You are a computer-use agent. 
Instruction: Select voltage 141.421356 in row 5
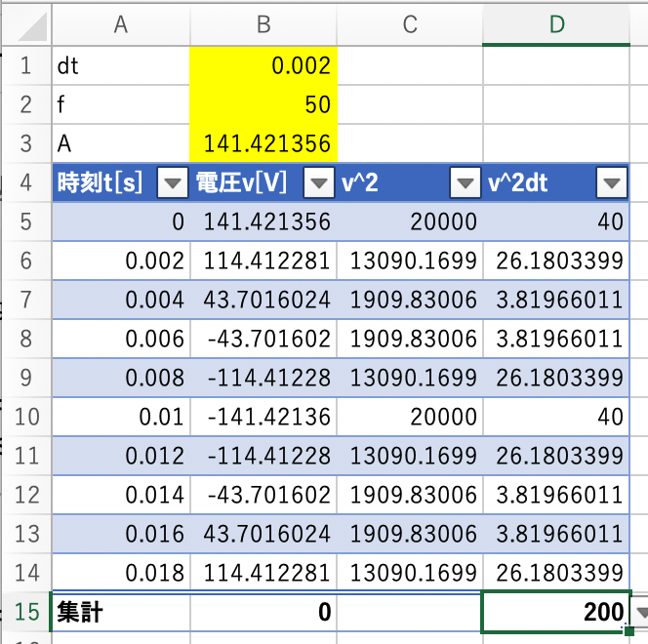point(263,221)
